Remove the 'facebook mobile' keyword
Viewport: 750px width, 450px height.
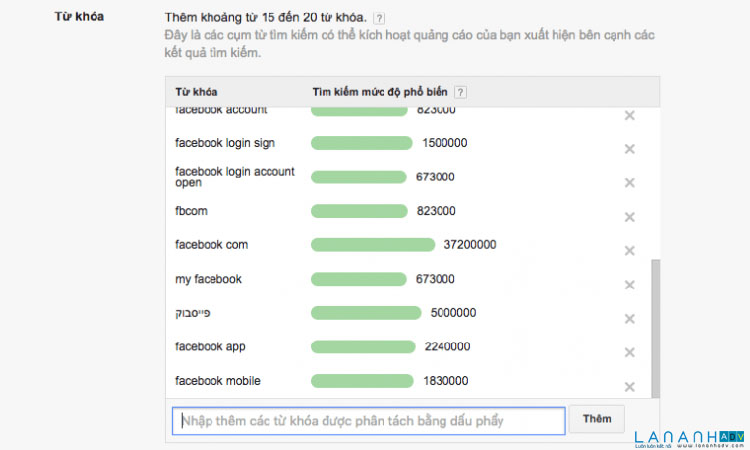(630, 387)
